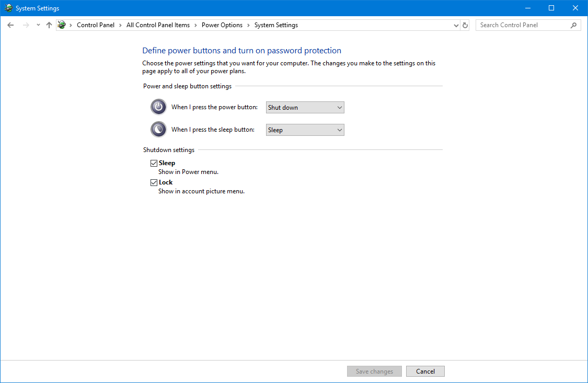Viewport: 588px width, 383px height.
Task: Expand chevron after Power Options breadcrumb
Action: pyautogui.click(x=248, y=25)
